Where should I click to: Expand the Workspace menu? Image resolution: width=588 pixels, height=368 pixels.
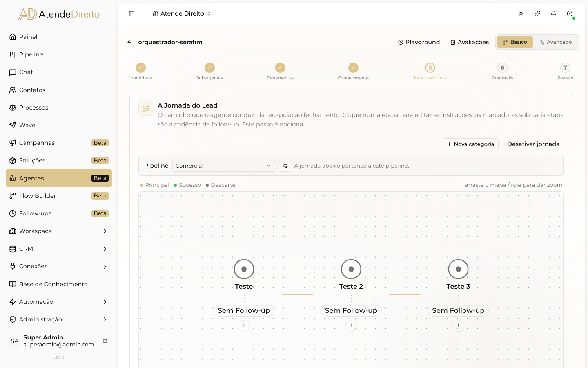(x=59, y=231)
